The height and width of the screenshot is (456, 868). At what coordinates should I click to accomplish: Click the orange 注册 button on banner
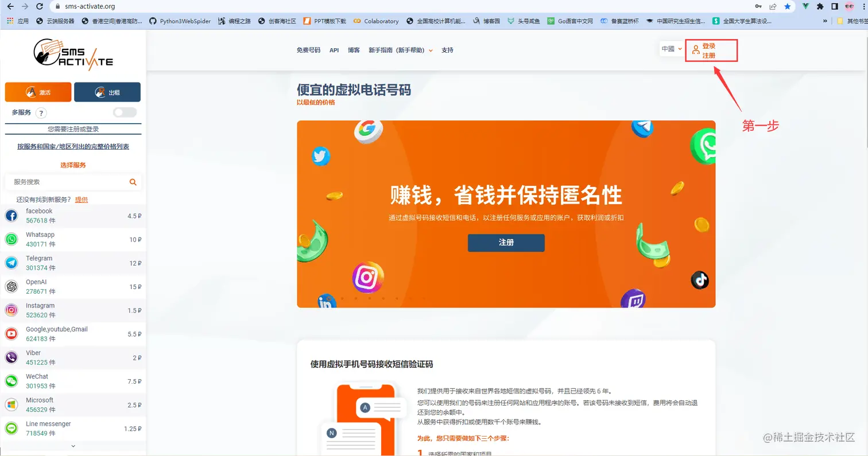click(x=506, y=243)
